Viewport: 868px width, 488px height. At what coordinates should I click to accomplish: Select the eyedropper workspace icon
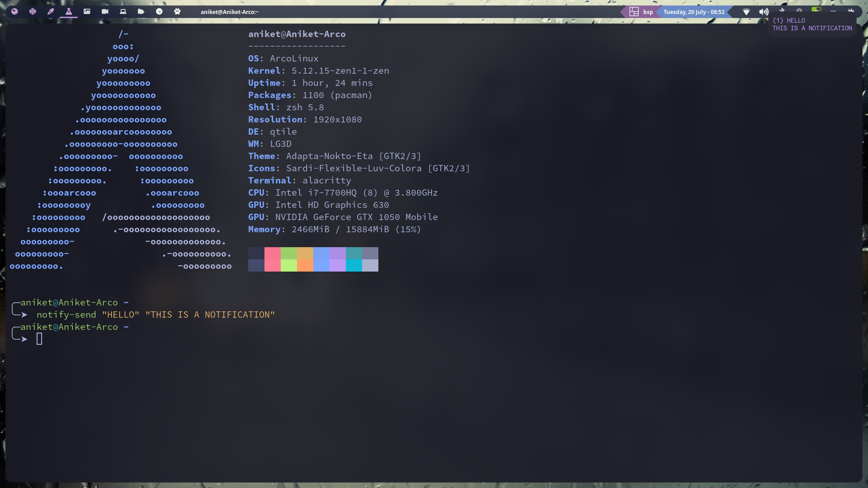[x=51, y=12]
